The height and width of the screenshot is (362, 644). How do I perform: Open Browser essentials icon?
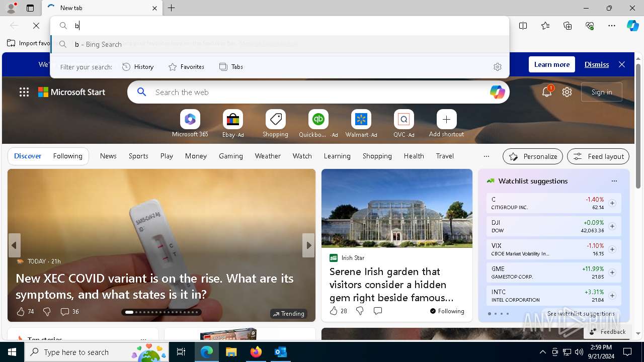590,26
